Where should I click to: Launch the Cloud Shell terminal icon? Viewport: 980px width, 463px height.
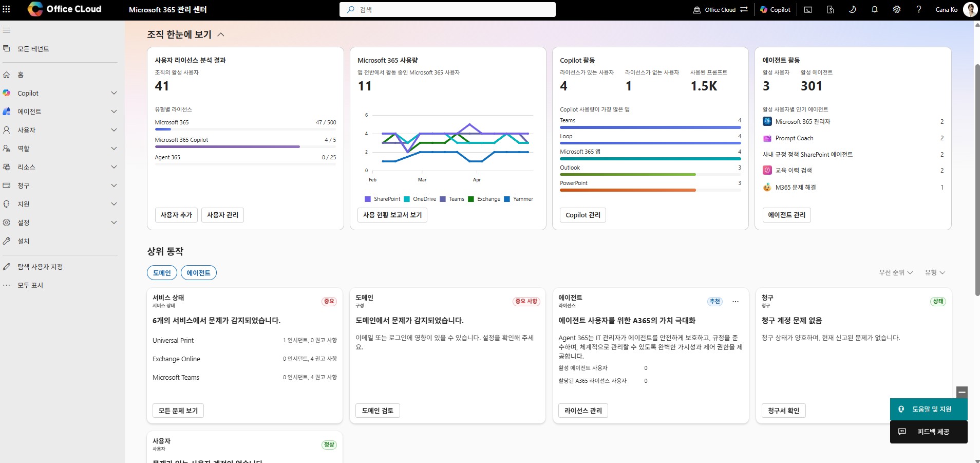808,9
